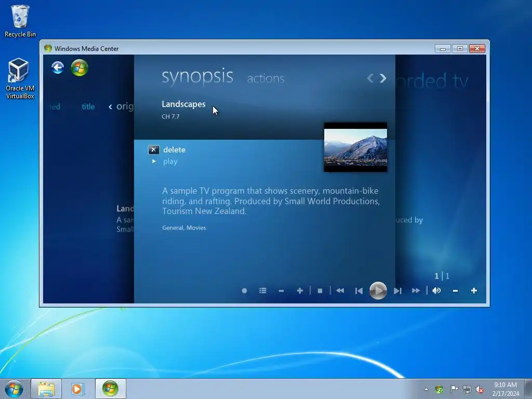
Task: Close the Windows Media Center window
Action: (477, 49)
